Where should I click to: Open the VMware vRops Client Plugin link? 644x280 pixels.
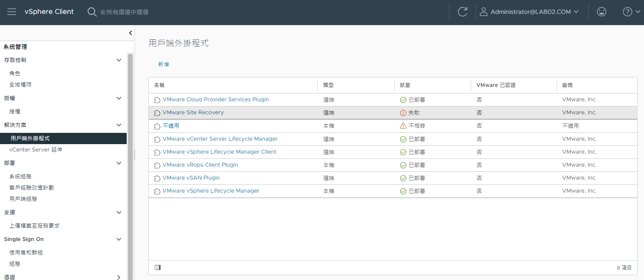coord(200,165)
